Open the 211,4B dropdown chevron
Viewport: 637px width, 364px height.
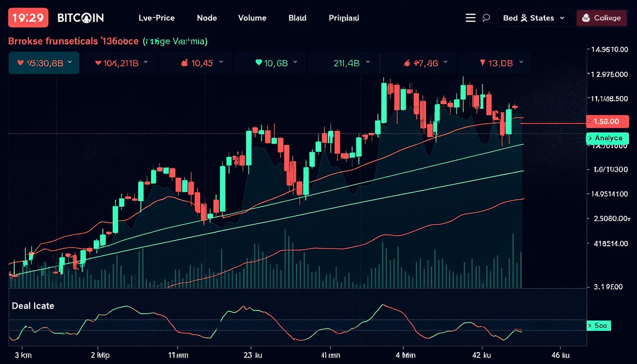coord(369,62)
